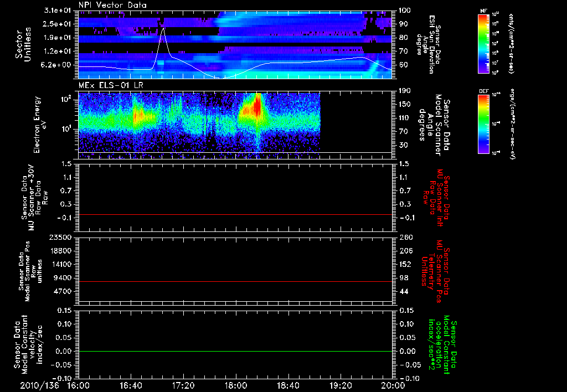This screenshot has width=567, height=392.
Task: Click the '30' scanner angle tick
Action: pyautogui.click(x=403, y=146)
